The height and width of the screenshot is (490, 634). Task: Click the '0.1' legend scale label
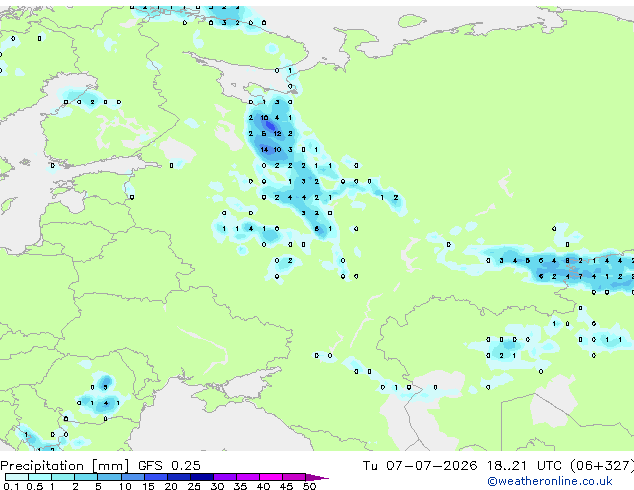(11, 486)
